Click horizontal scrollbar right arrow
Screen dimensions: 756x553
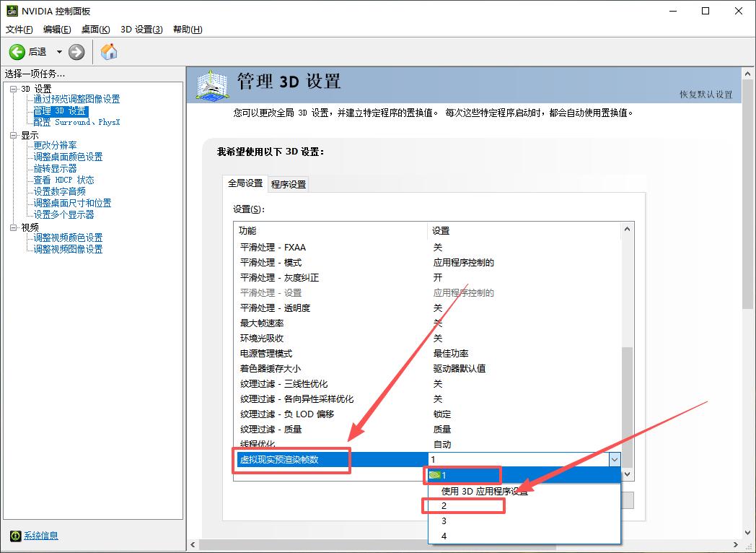click(736, 545)
